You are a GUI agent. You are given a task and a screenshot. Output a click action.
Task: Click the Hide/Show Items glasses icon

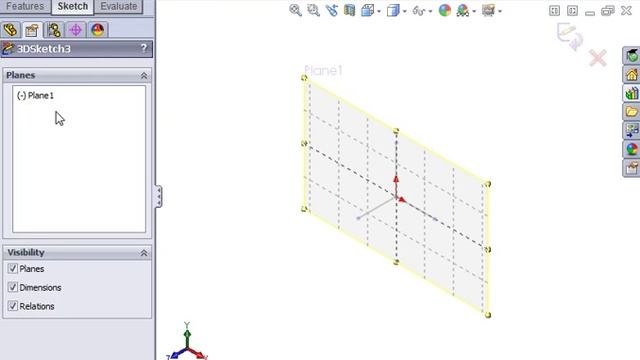419,10
